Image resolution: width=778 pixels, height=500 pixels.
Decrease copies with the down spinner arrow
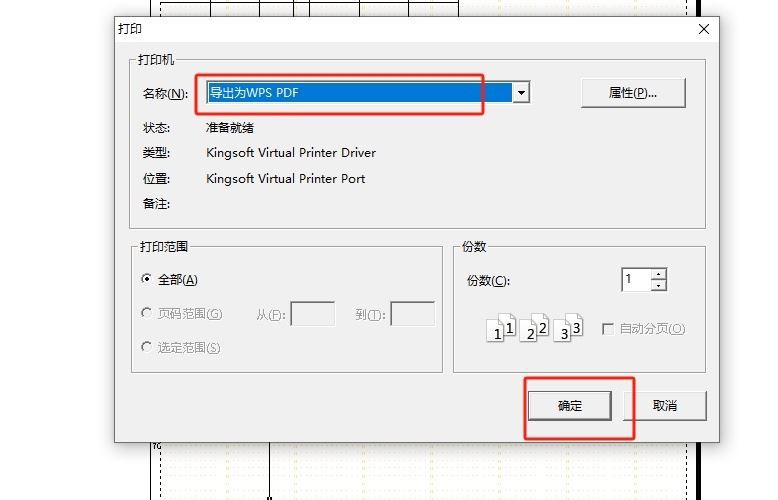659,286
